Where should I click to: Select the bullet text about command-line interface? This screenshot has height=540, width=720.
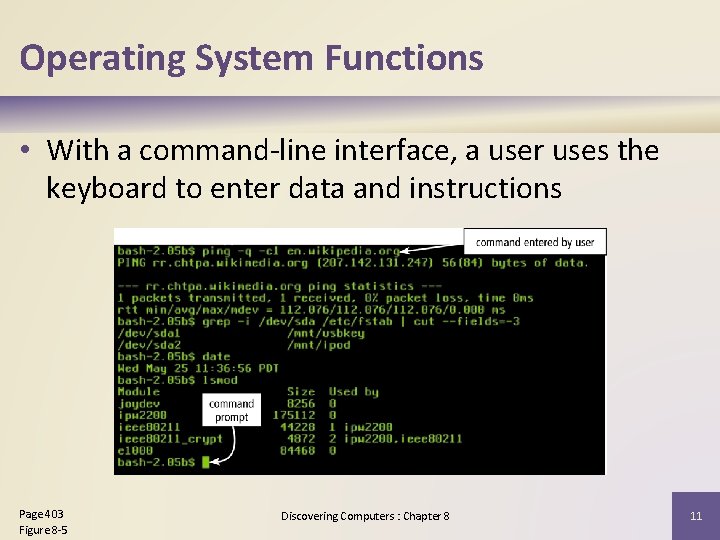pos(353,169)
